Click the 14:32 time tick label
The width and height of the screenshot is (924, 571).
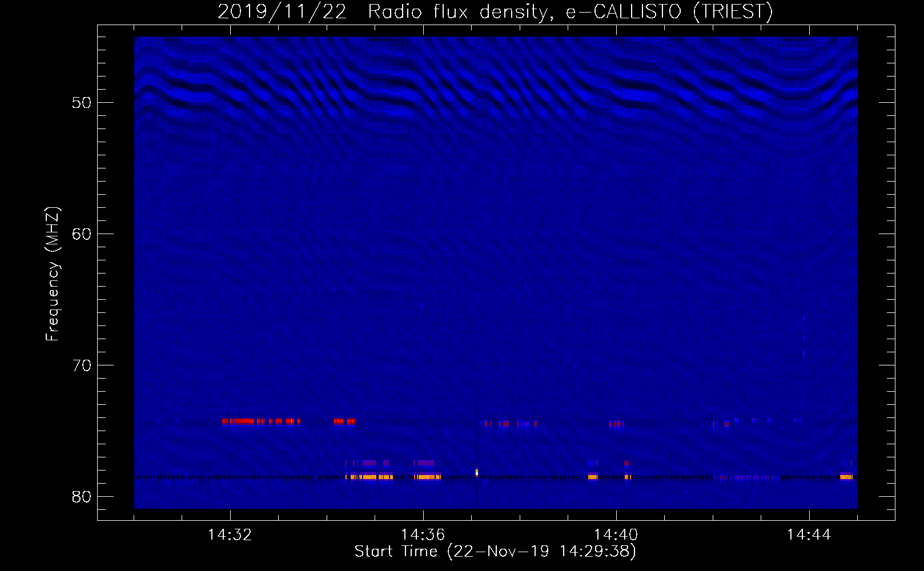(x=230, y=535)
